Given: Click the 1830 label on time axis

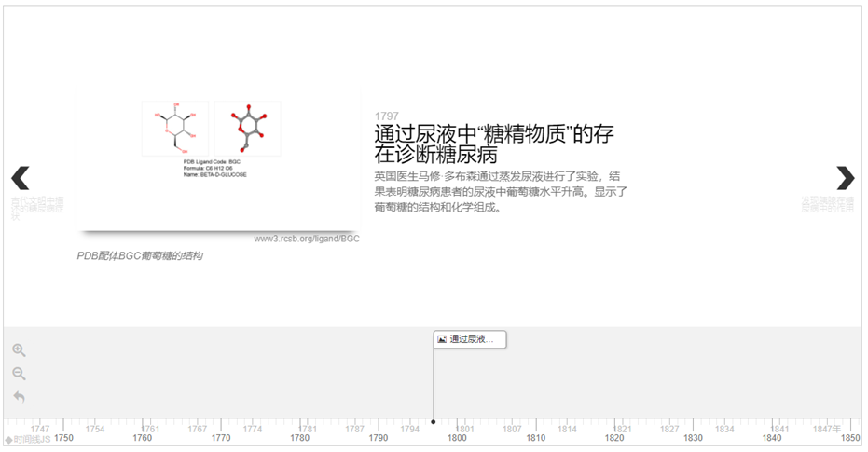Looking at the screenshot, I should (x=693, y=438).
